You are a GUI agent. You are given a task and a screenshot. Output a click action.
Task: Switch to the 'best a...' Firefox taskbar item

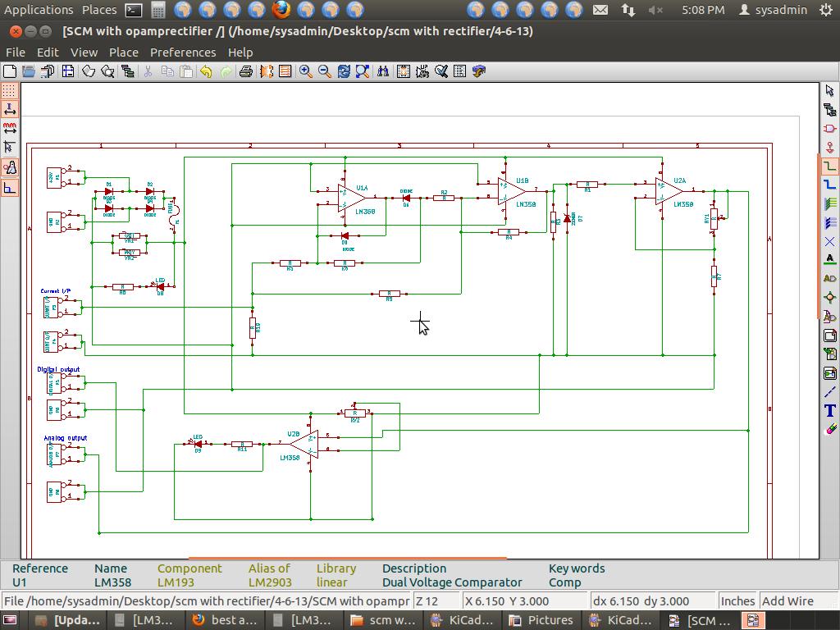(x=226, y=620)
